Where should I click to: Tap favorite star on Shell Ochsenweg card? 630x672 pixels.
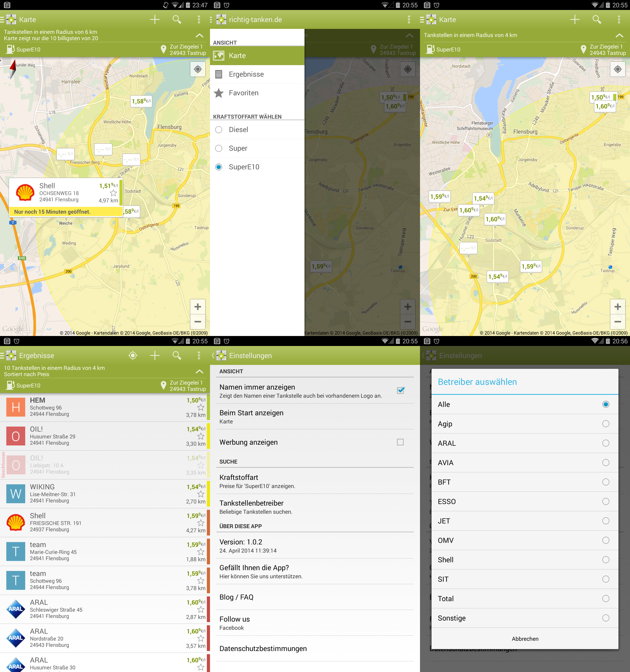tap(114, 193)
